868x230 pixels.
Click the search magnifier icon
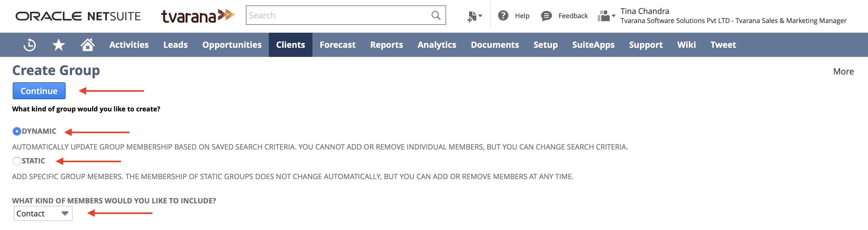(x=436, y=15)
